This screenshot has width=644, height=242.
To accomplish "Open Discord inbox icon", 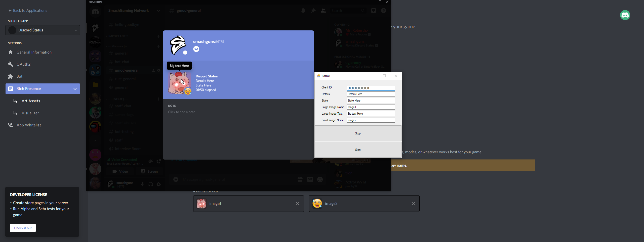I will [374, 11].
